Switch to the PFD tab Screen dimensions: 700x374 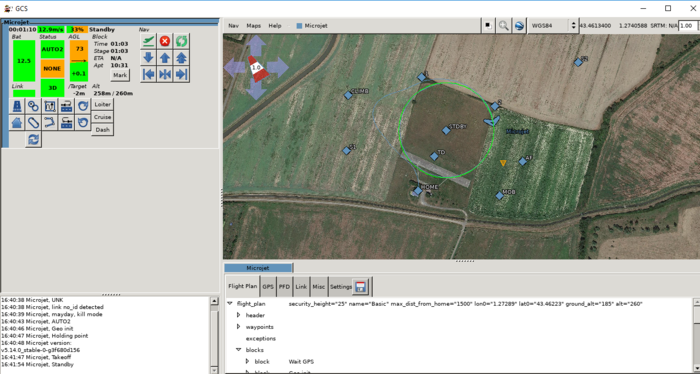pos(284,287)
